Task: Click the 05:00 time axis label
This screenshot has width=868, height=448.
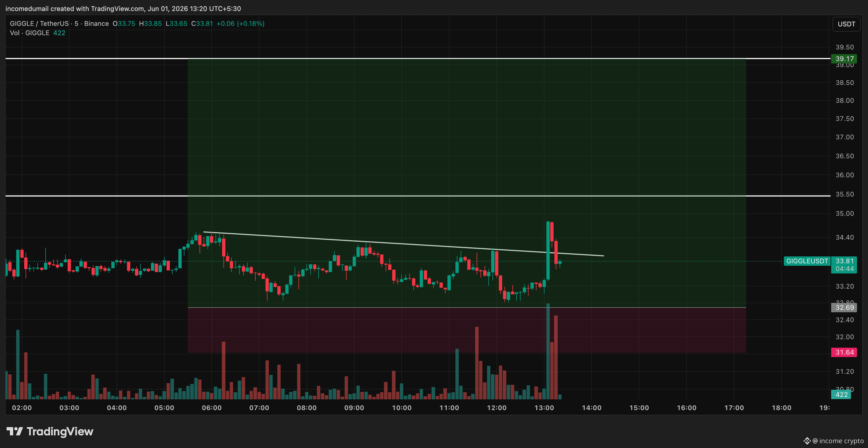Action: click(x=164, y=408)
